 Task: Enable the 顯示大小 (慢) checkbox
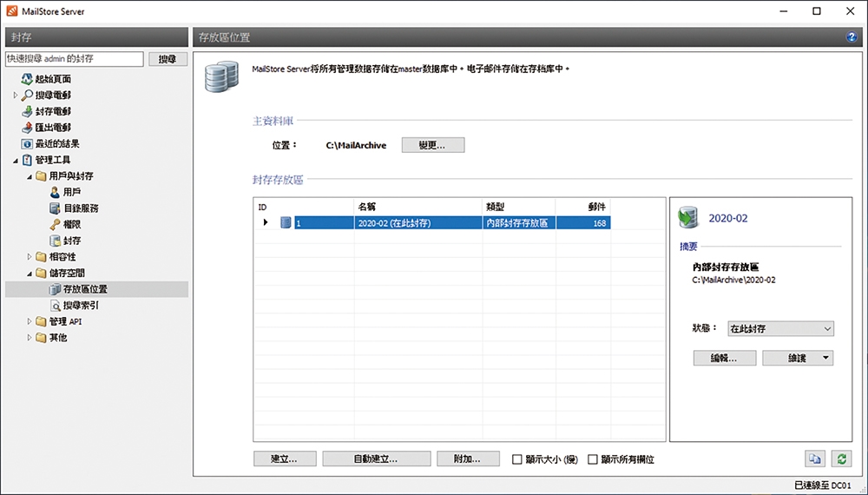517,459
